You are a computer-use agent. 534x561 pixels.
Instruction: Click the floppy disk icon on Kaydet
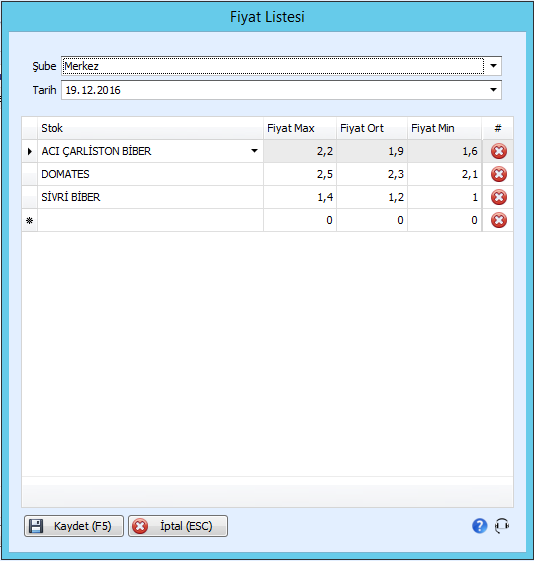point(36,526)
